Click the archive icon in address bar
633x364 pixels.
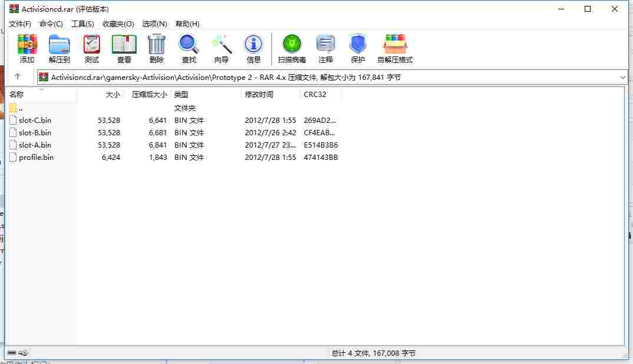tap(44, 77)
